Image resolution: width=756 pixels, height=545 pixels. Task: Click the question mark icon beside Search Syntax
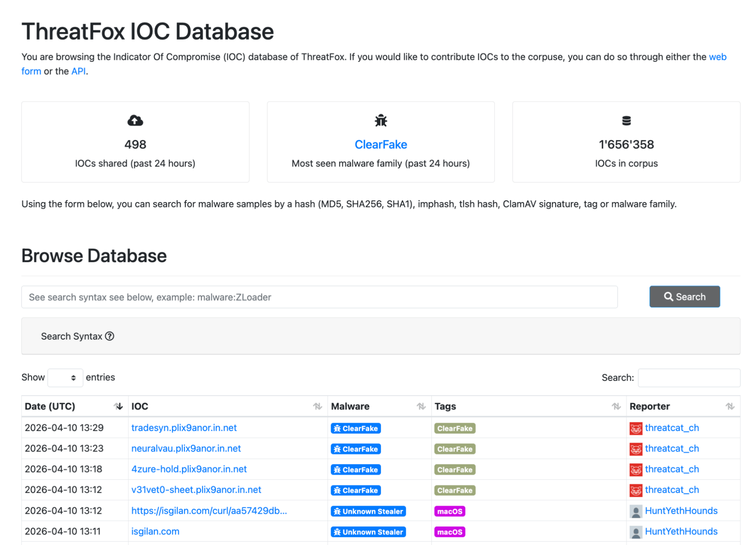pyautogui.click(x=110, y=336)
